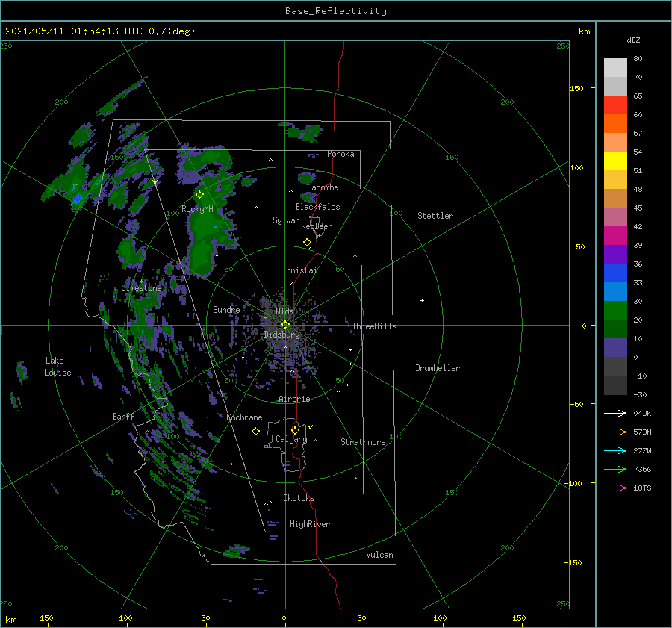The image size is (672, 628).
Task: Click the Cochrane label
Action: pyautogui.click(x=244, y=417)
